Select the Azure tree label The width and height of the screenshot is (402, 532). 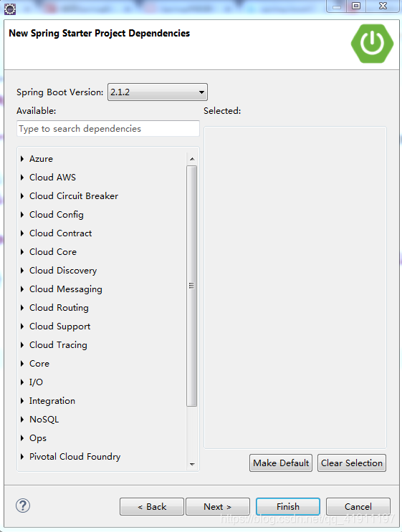coord(41,159)
